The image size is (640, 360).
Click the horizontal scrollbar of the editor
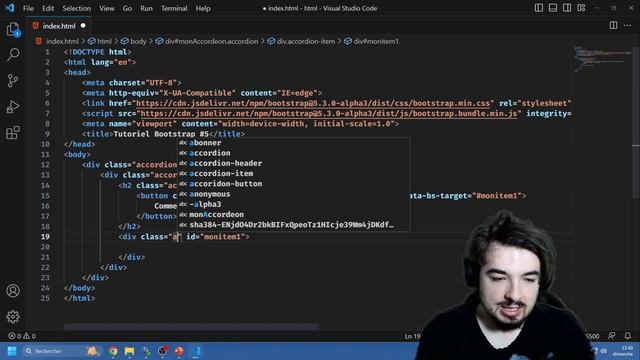pos(191,327)
